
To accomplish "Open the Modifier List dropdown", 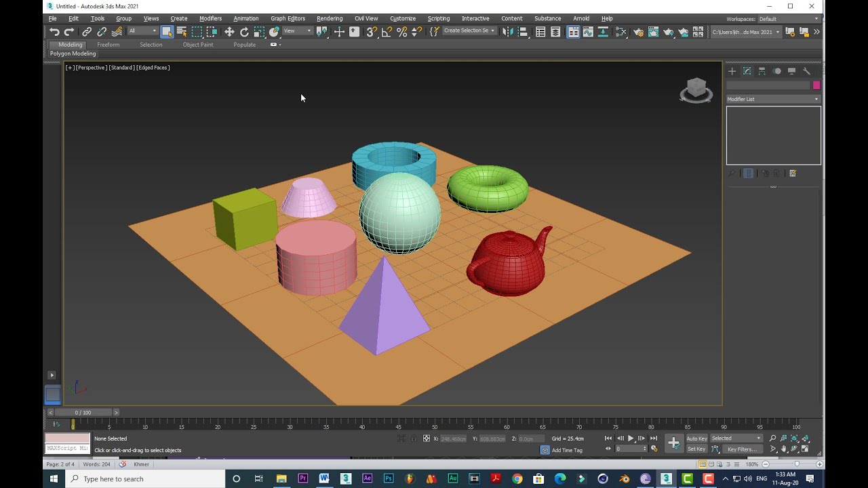I will coord(773,99).
